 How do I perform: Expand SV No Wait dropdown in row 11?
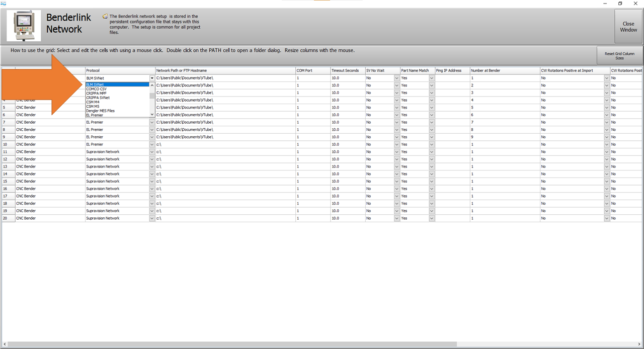pyautogui.click(x=396, y=152)
